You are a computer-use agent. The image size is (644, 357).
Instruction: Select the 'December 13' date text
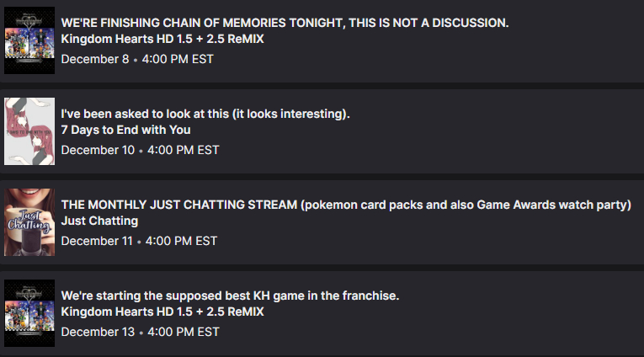click(98, 332)
